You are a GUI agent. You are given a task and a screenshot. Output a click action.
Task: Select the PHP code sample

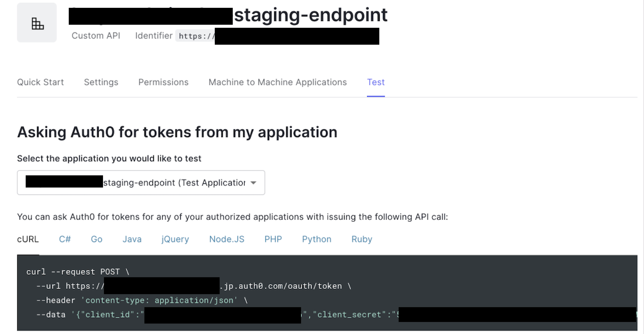pos(273,239)
